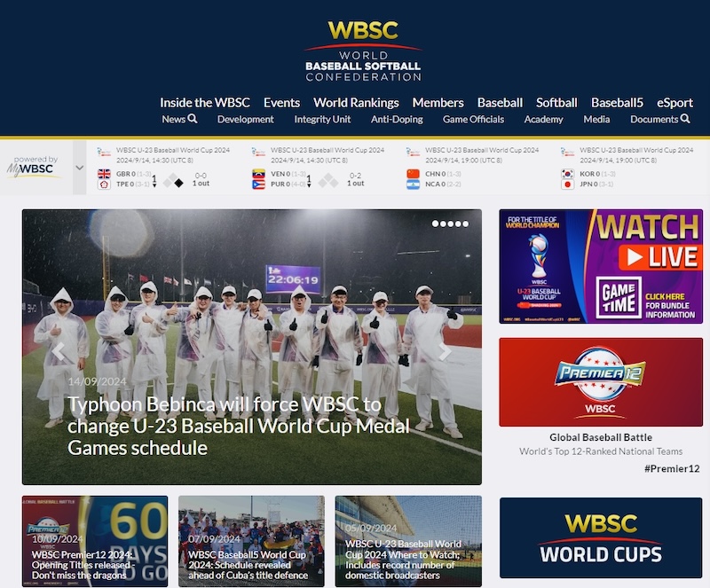
Task: Click the WBSC logo in the header
Action: [x=363, y=51]
